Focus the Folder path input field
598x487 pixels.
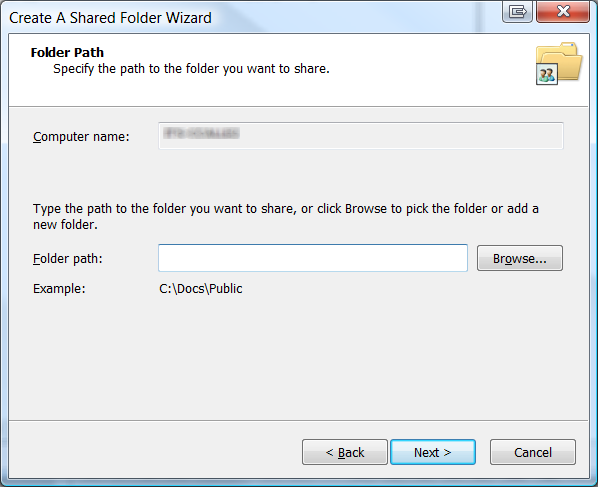click(x=313, y=258)
